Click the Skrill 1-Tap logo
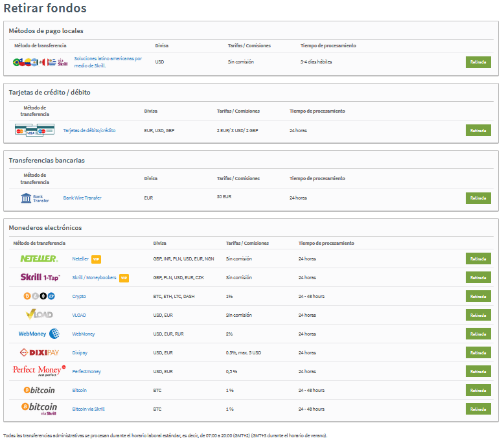This screenshot has height=447, width=504. point(40,277)
